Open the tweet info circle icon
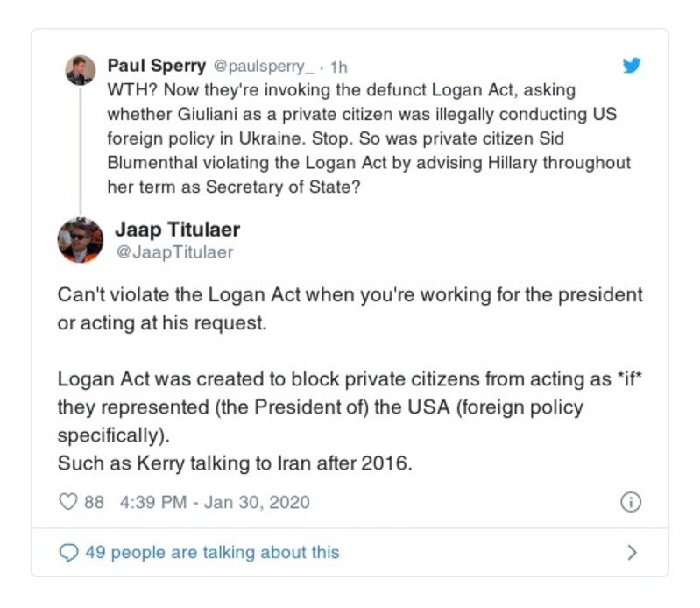The image size is (700, 608). point(631,503)
